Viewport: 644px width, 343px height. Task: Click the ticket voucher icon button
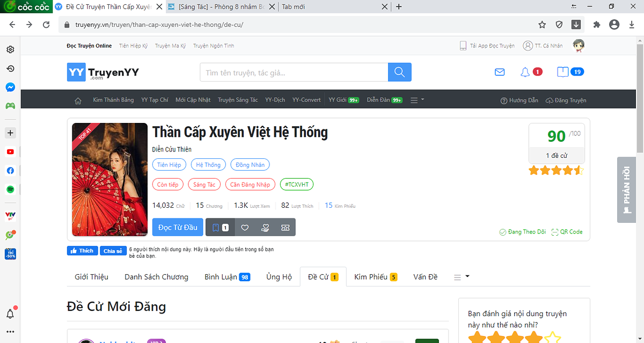pyautogui.click(x=285, y=228)
